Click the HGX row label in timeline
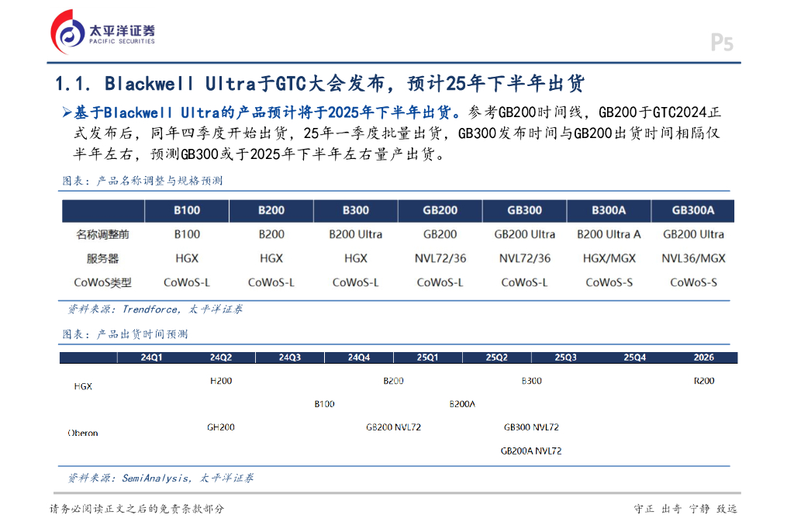 coord(83,386)
